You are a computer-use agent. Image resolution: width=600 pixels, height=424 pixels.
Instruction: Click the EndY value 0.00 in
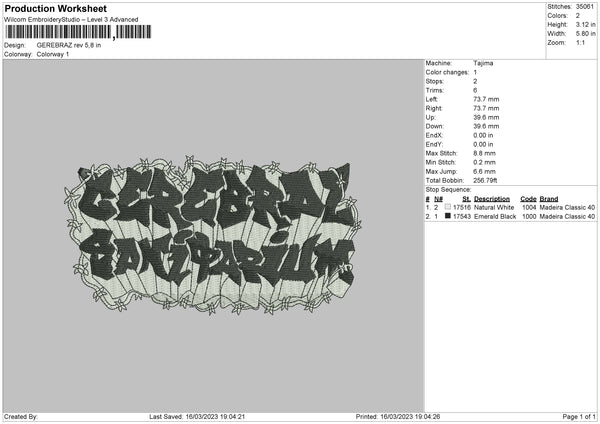pos(483,145)
